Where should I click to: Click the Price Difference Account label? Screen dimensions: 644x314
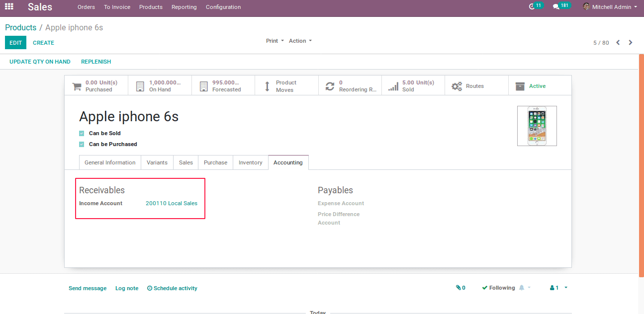pos(339,219)
